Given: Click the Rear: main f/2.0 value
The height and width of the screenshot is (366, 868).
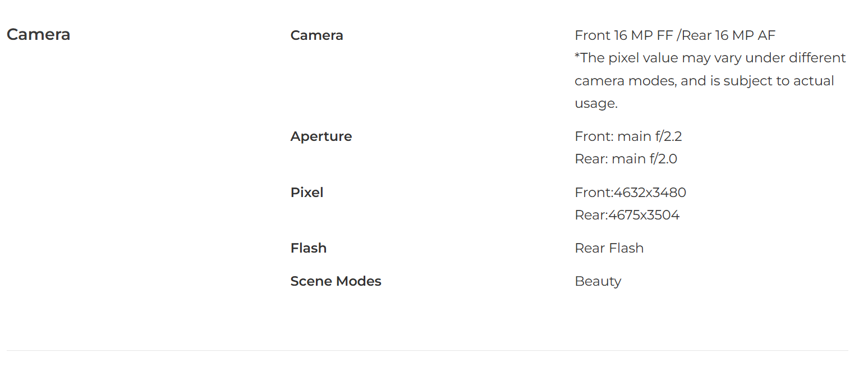Looking at the screenshot, I should [626, 159].
